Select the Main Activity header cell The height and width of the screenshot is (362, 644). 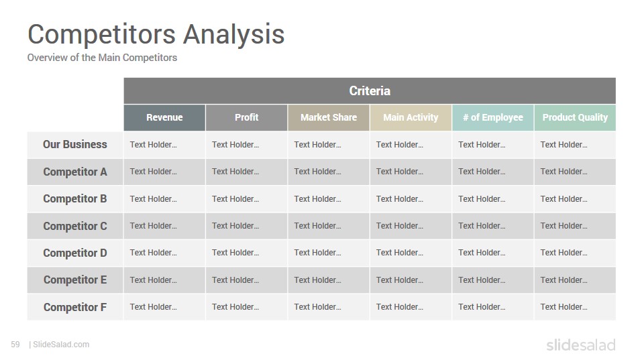411,117
